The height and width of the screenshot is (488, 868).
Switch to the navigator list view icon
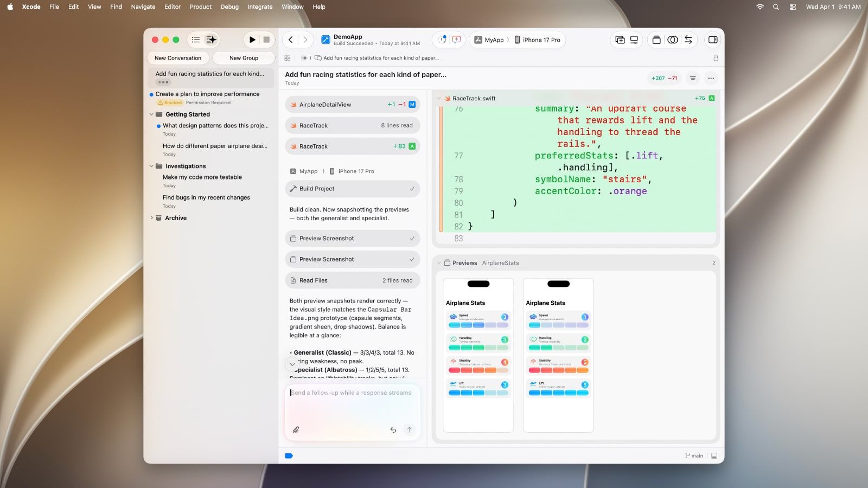point(196,40)
